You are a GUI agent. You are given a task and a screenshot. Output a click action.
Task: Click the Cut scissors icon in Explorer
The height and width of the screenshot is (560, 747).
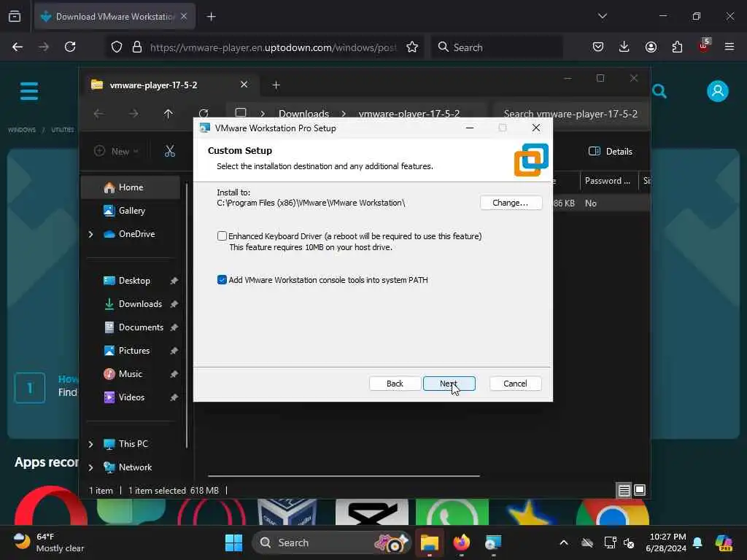point(169,152)
